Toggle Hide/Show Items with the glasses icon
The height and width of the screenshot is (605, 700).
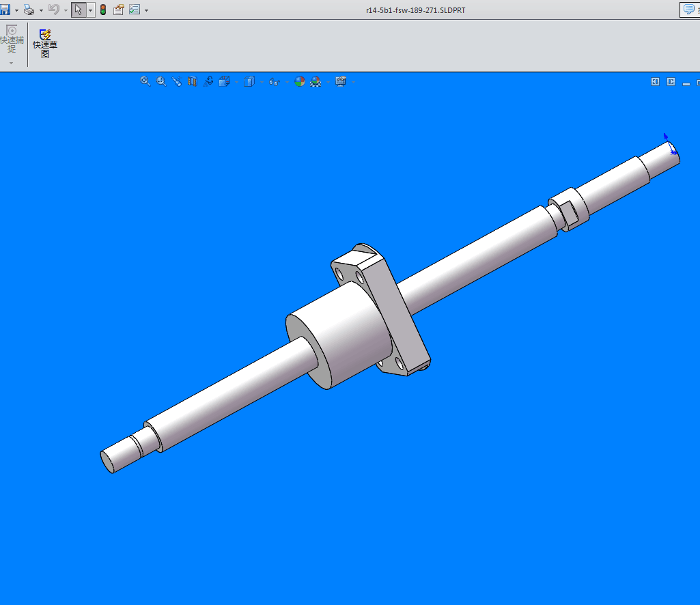(273, 81)
